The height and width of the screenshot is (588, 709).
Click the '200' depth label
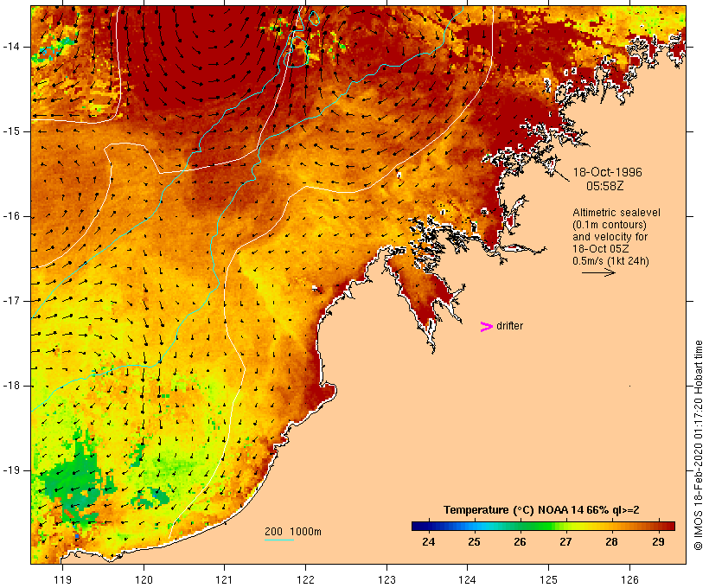pos(273,532)
